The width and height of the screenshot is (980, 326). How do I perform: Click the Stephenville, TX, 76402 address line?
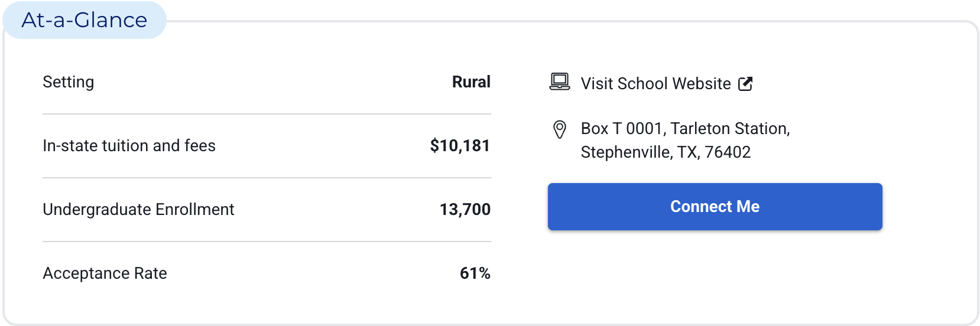pyautogui.click(x=666, y=152)
